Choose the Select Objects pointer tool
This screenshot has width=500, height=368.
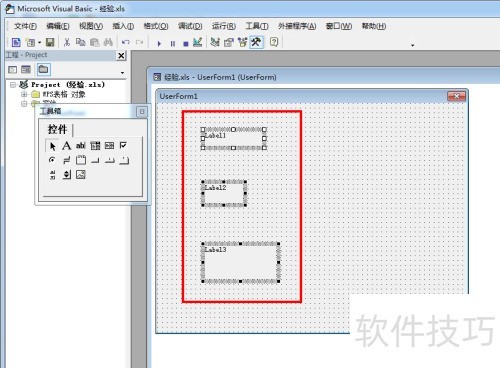click(52, 146)
